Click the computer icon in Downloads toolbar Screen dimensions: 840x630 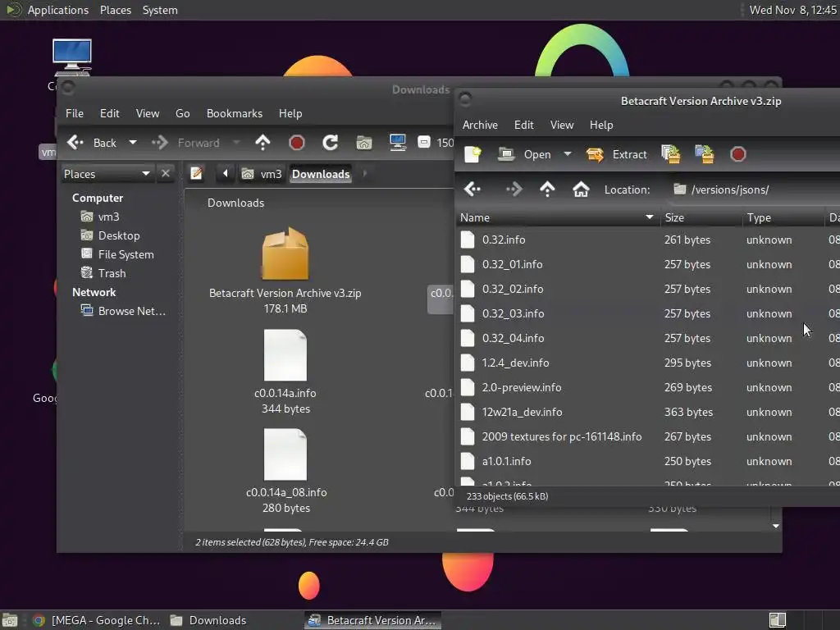click(x=398, y=143)
